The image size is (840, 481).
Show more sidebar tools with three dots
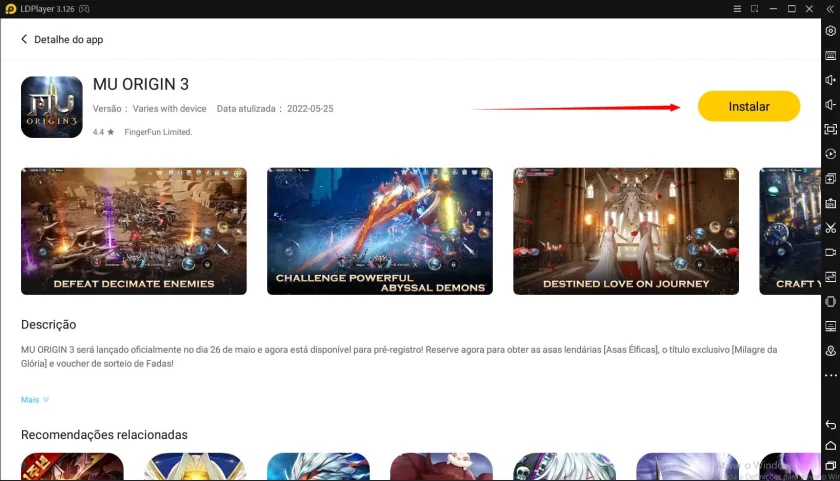830,375
